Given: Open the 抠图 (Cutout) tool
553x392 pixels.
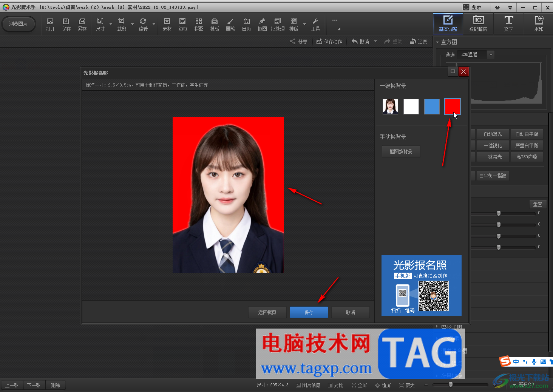Looking at the screenshot, I should (262, 25).
